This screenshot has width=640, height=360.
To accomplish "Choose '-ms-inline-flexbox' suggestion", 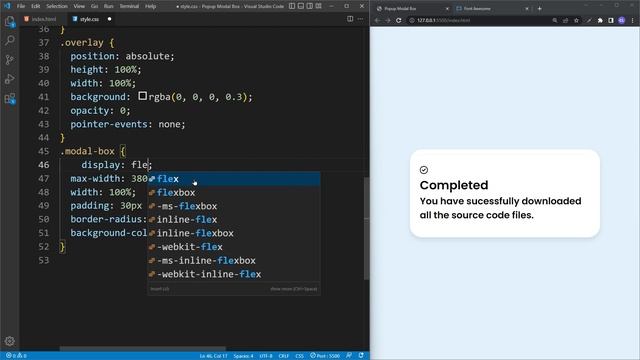I will point(233,260).
